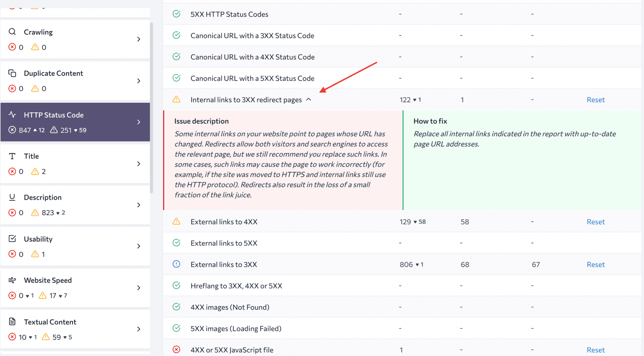This screenshot has height=356, width=644.
Task: Click the Crawling magnifier icon
Action: [11, 31]
